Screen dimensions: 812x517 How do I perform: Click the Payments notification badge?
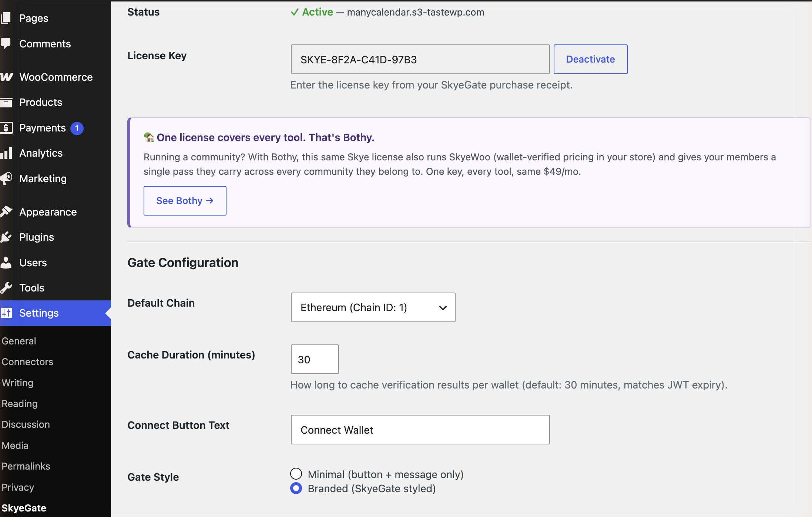point(77,128)
